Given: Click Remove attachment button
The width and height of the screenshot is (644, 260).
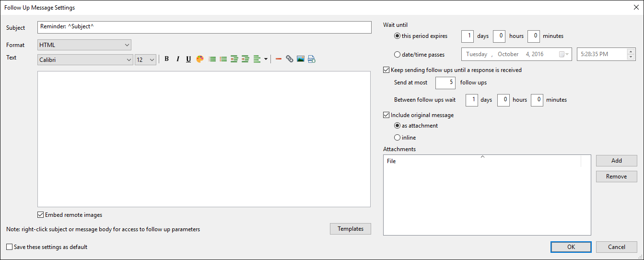Looking at the screenshot, I should point(617,177).
